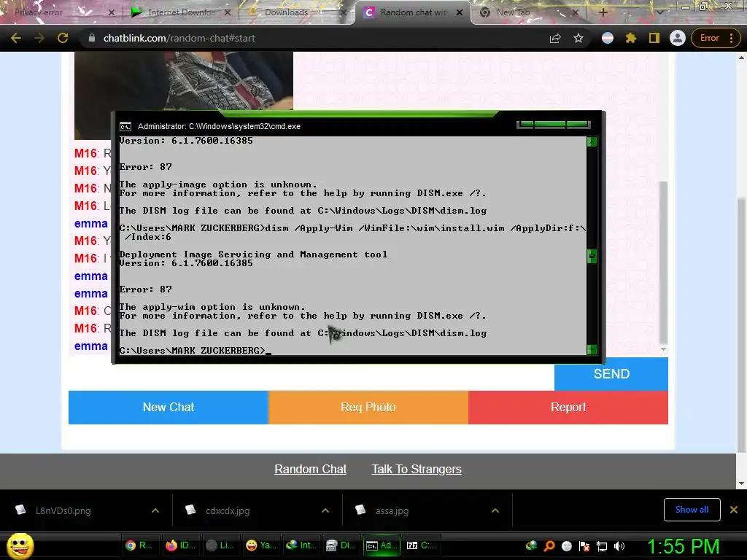The image size is (747, 560).
Task: Switch to the cmd Ad... taskbar button
Action: click(x=381, y=545)
